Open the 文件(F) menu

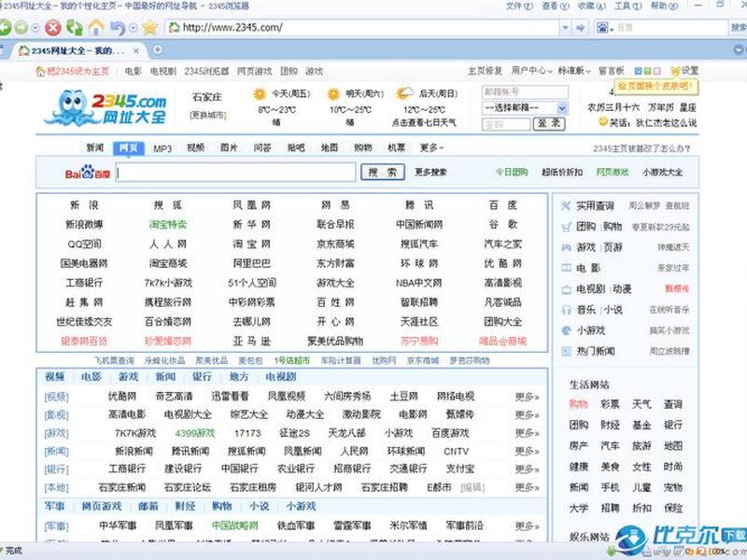519,7
